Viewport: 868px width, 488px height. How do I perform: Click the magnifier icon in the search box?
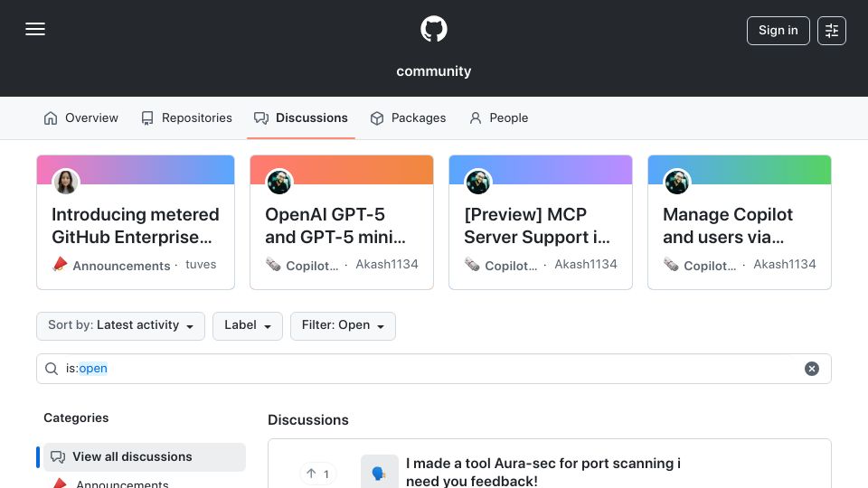click(x=52, y=369)
